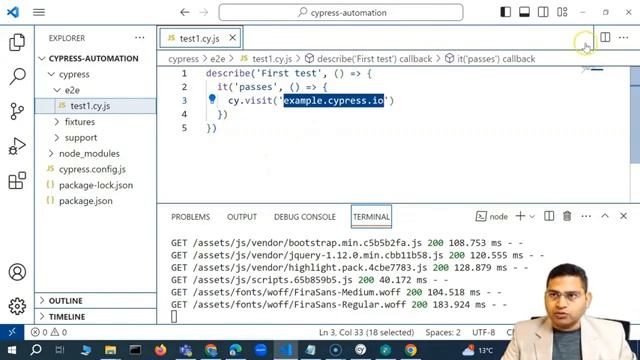
Task: Click the cypress-automation command center search box
Action: point(341,12)
